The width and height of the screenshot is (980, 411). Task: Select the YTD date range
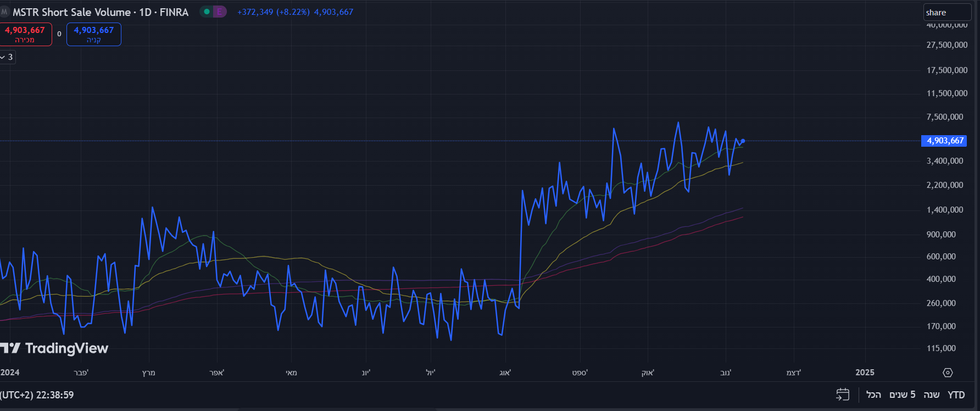956,395
